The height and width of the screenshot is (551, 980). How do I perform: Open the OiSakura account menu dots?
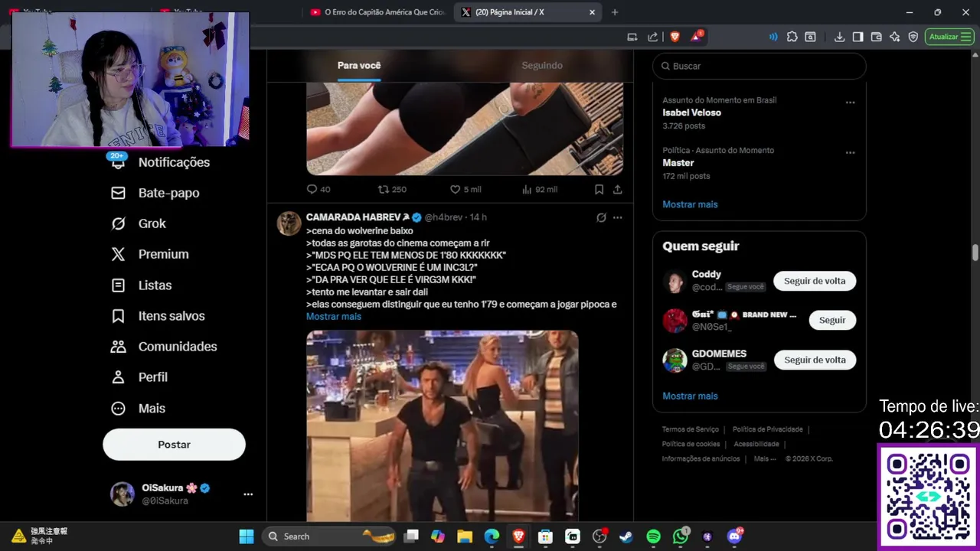point(248,494)
